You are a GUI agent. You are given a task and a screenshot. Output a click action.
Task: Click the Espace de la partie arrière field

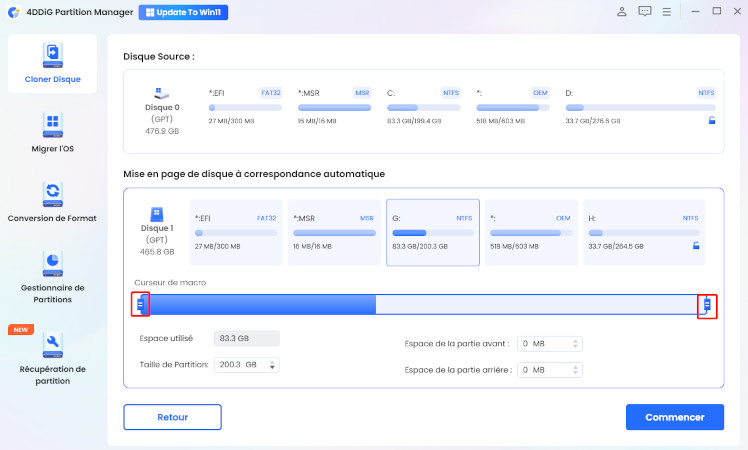[544, 370]
